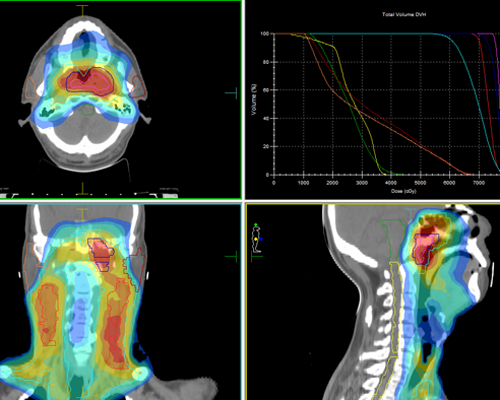500x400 pixels.
Task: Click the 80 tick on volume axis
Action: (x=266, y=62)
